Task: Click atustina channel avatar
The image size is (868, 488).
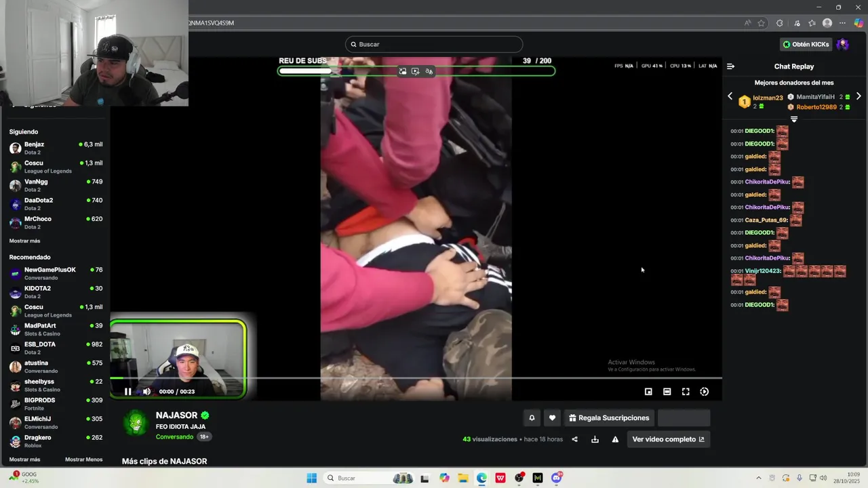Action: pyautogui.click(x=15, y=367)
